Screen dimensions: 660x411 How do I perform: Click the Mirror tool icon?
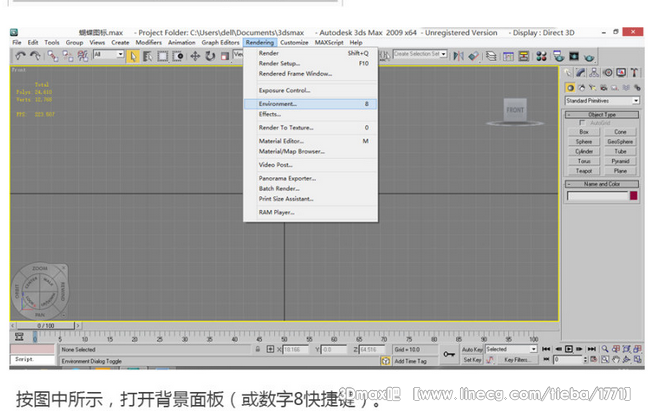(x=458, y=56)
